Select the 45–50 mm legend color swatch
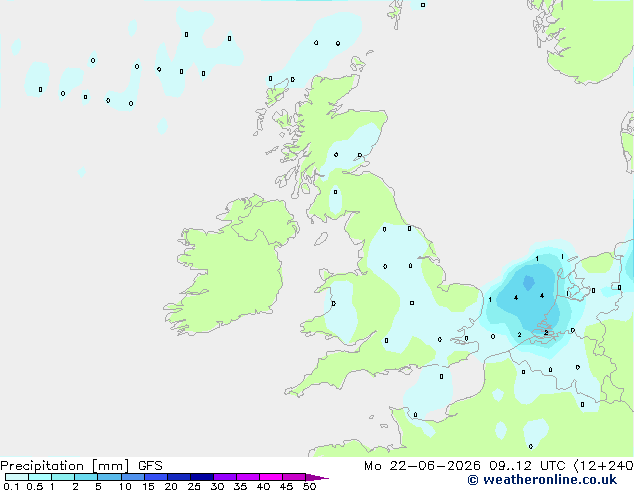This screenshot has width=634, height=490. click(294, 477)
